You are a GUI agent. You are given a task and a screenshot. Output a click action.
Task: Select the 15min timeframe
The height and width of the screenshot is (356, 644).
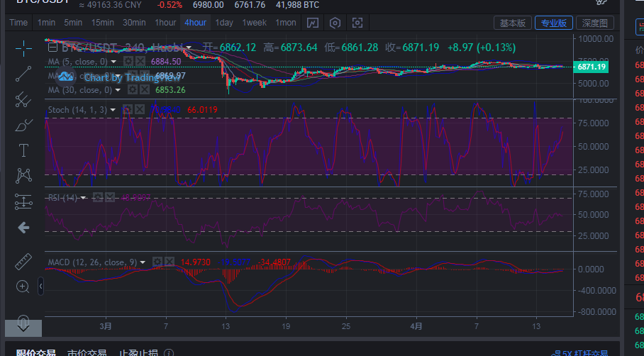coord(103,23)
